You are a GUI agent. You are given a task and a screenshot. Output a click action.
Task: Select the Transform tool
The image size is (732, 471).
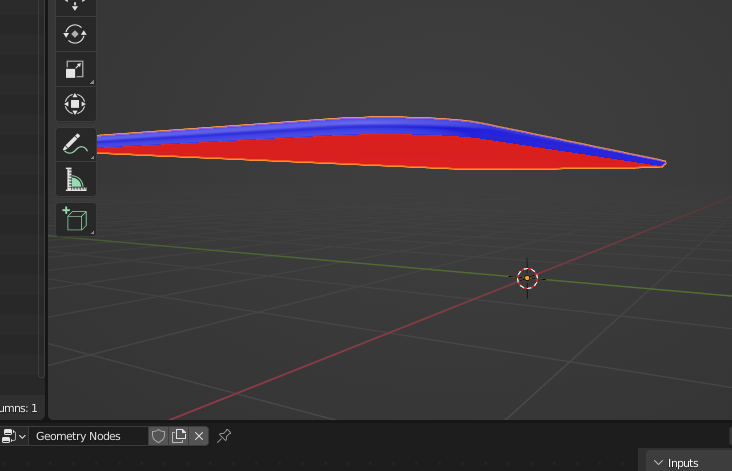(x=76, y=104)
